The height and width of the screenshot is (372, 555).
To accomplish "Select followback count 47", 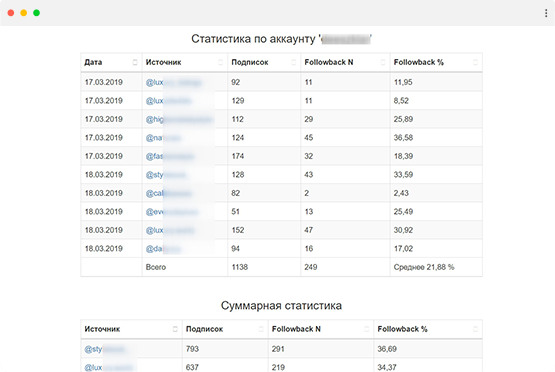I will click(x=309, y=230).
